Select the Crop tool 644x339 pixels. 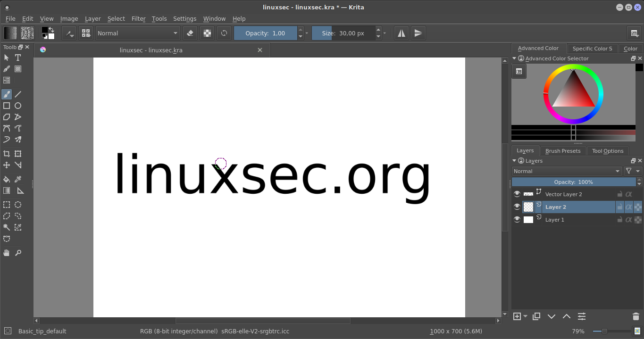[7, 153]
